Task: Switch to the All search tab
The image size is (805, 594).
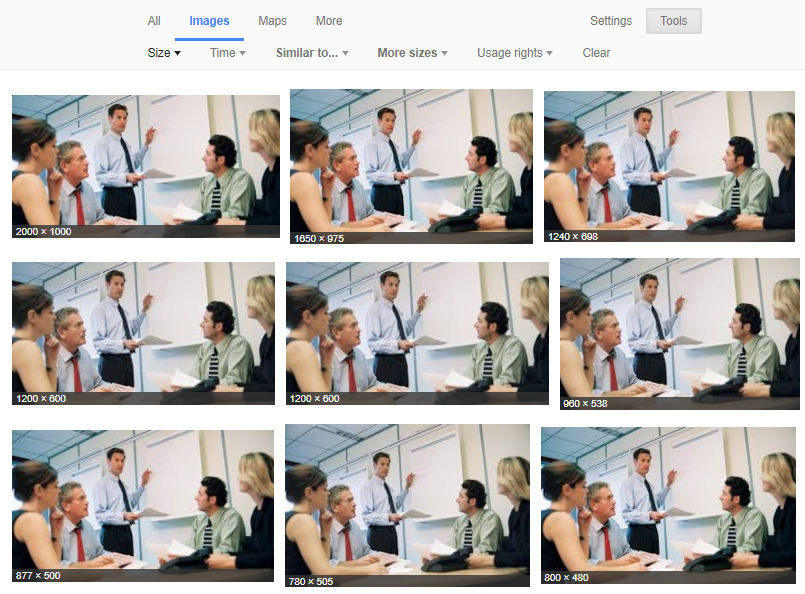Action: point(154,20)
